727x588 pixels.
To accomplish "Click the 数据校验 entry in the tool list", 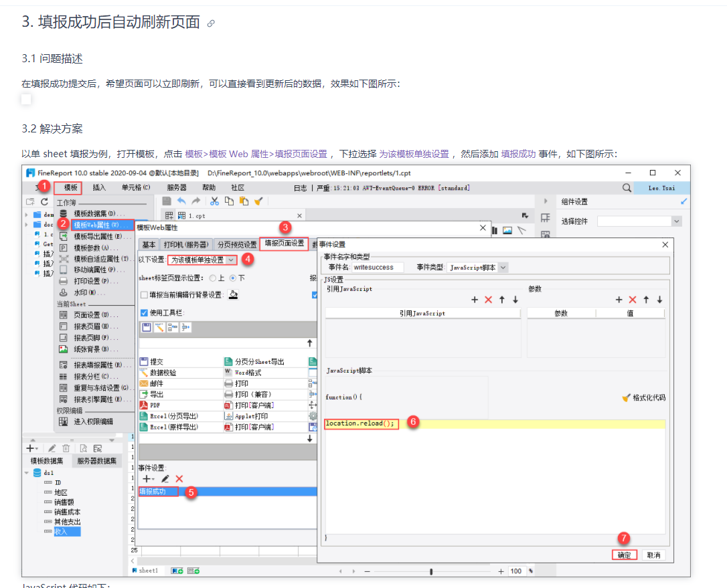I will (x=158, y=373).
